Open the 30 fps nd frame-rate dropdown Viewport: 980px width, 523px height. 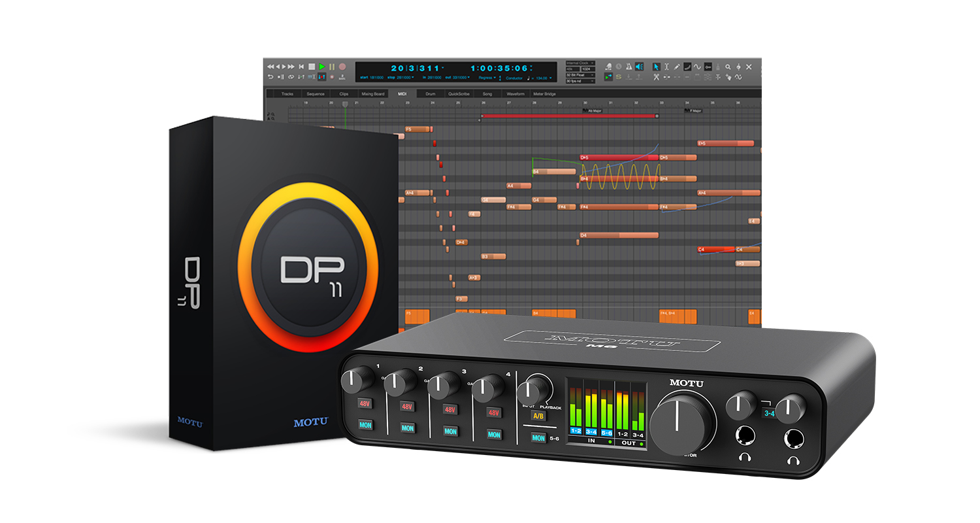580,81
